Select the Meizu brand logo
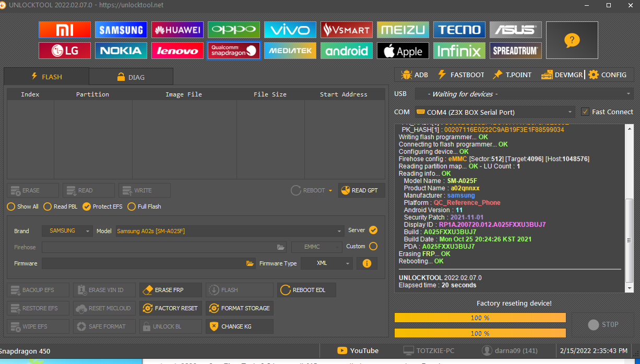The width and height of the screenshot is (640, 364). pos(403,30)
